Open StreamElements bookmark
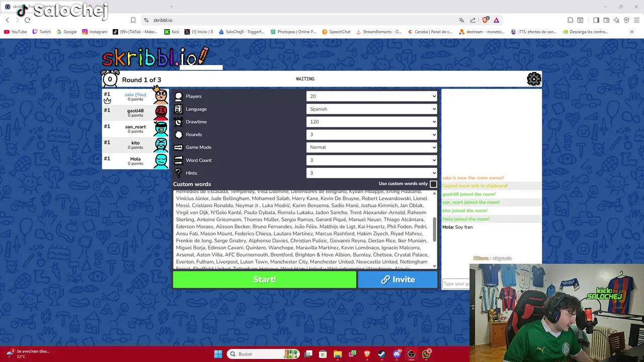 [378, 32]
